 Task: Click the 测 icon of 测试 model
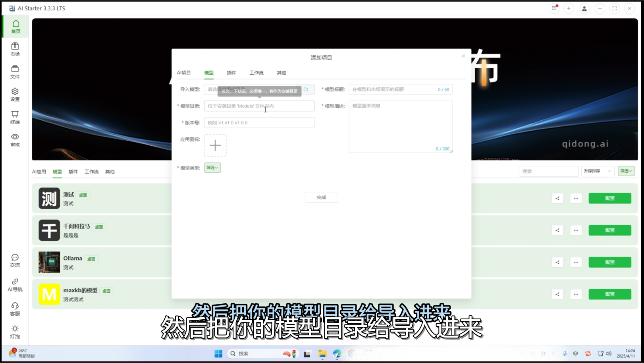(x=49, y=198)
